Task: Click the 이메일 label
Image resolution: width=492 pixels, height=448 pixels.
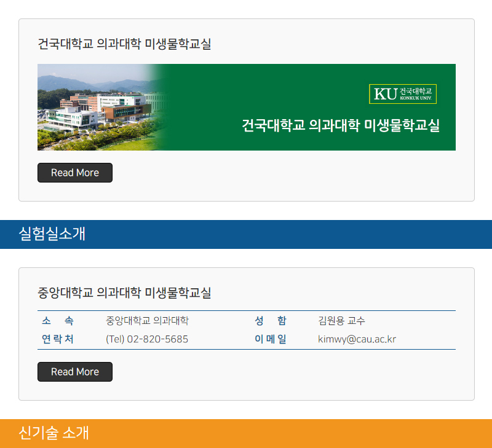Action: click(271, 339)
